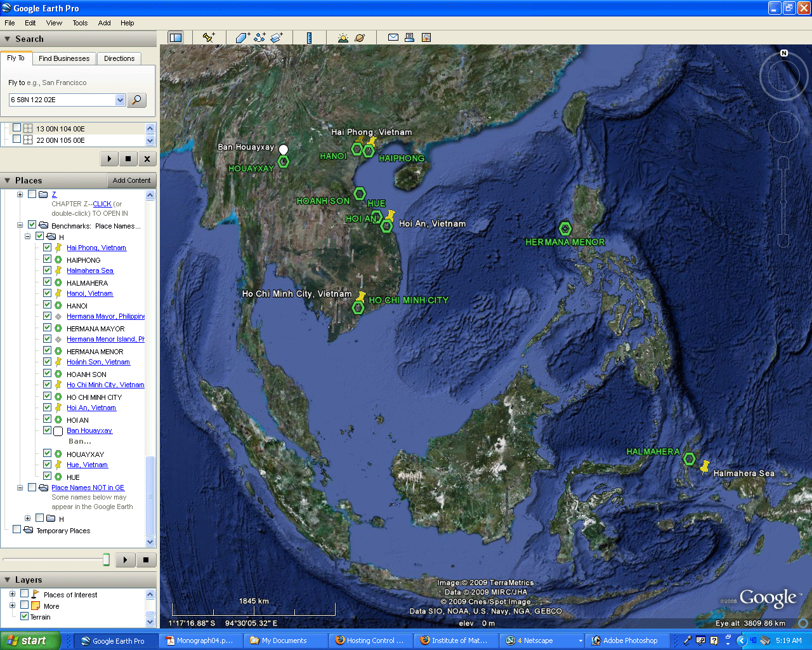This screenshot has height=650, width=812.
Task: Switch to Adobe Photoshop in the taskbar
Action: tap(627, 640)
